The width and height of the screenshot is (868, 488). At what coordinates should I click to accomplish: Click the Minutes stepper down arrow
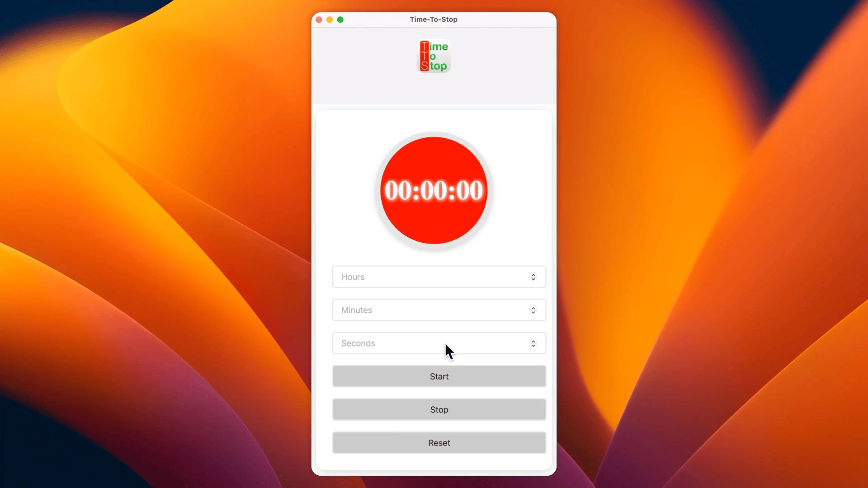pyautogui.click(x=533, y=312)
